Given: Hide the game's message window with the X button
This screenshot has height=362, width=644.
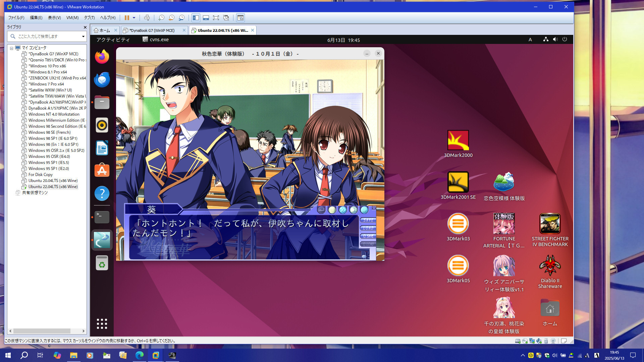Looking at the screenshot, I should [x=374, y=208].
